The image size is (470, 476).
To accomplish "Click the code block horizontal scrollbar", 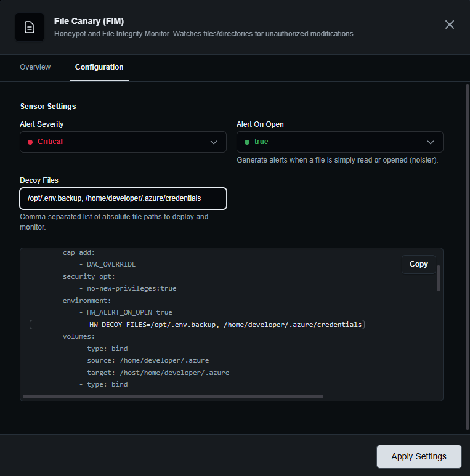I will (173, 397).
